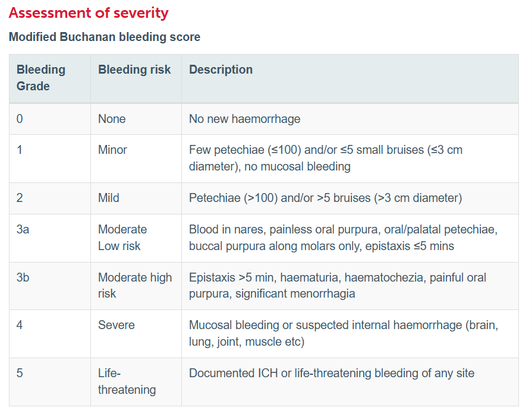Image resolution: width=532 pixels, height=417 pixels.
Task: Select the grade 0 cell
Action: (x=50, y=119)
